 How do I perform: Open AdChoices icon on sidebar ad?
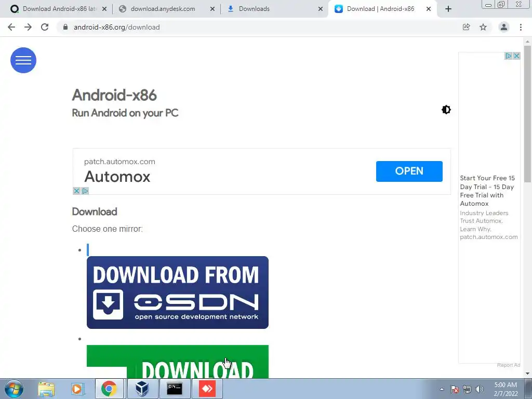(x=508, y=56)
